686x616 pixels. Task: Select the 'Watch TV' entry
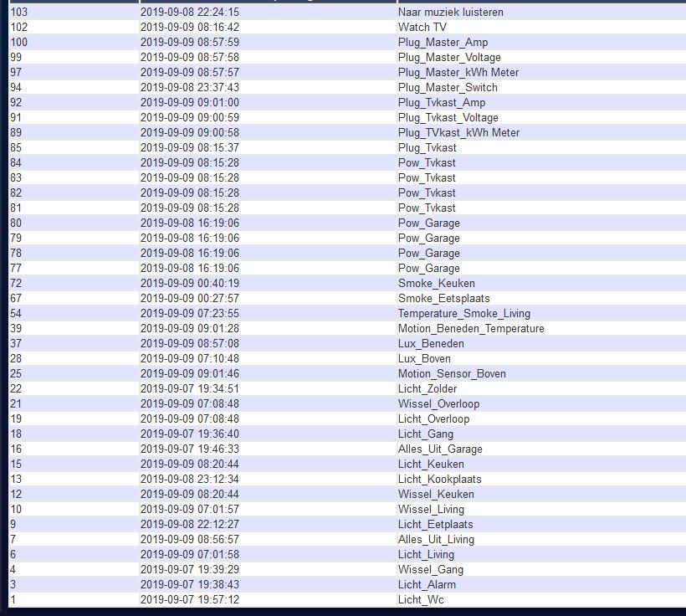pos(422,28)
